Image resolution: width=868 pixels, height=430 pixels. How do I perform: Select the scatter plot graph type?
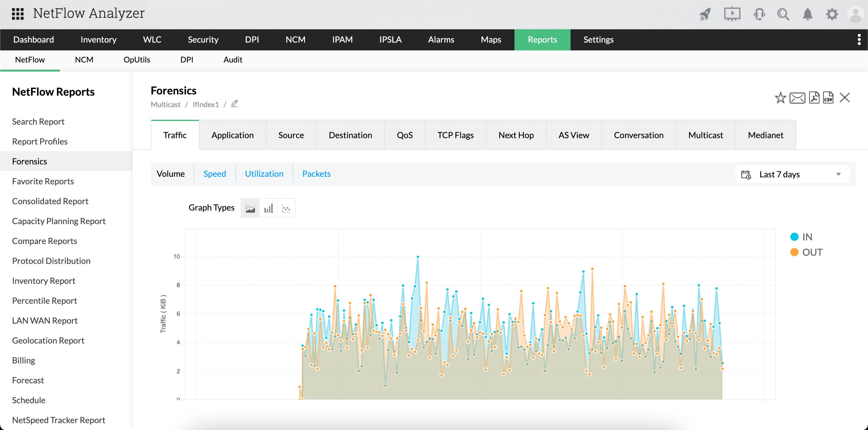pyautogui.click(x=286, y=208)
